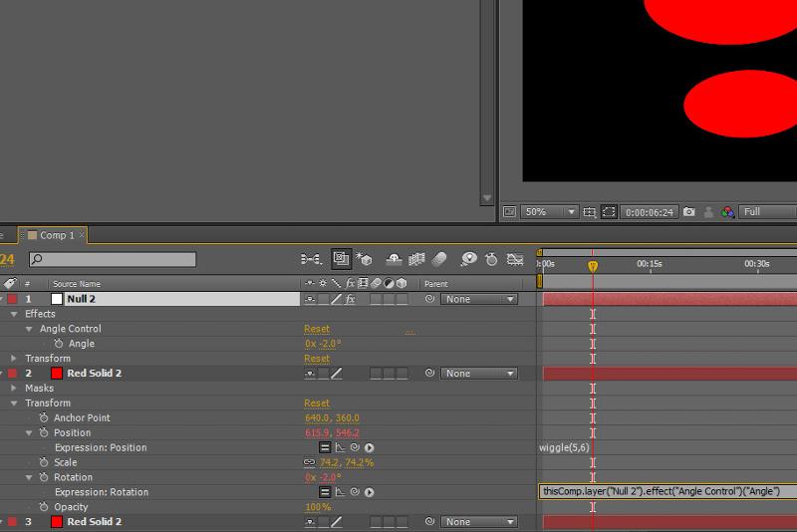797x532 pixels.
Task: Click the Angle value 0x -2.0° under Angle Control
Action: (323, 344)
